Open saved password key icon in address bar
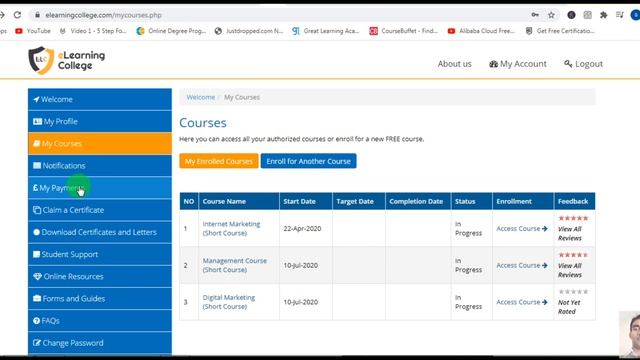This screenshot has height=360, width=640. pos(535,15)
